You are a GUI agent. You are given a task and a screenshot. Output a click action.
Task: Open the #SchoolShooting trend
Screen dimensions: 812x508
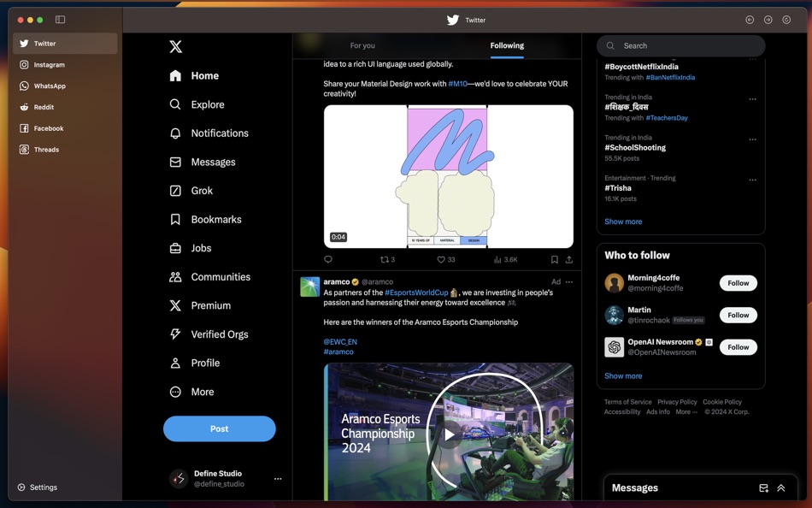tap(635, 148)
